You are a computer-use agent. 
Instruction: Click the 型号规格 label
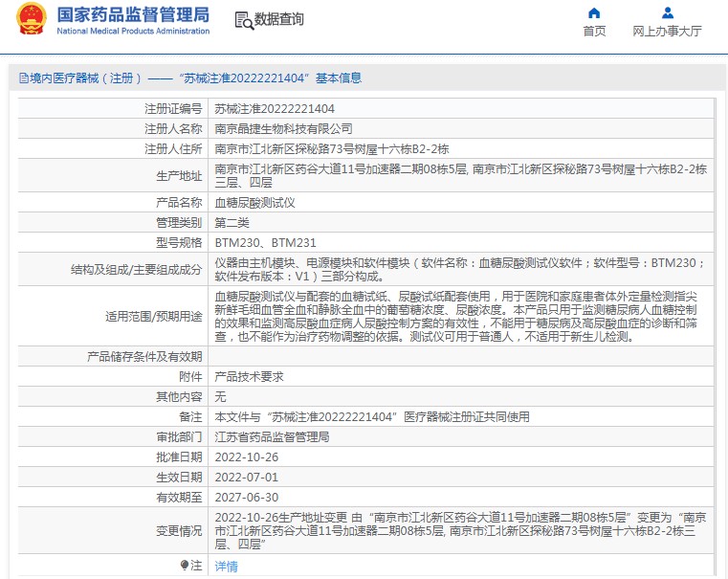[x=179, y=243]
